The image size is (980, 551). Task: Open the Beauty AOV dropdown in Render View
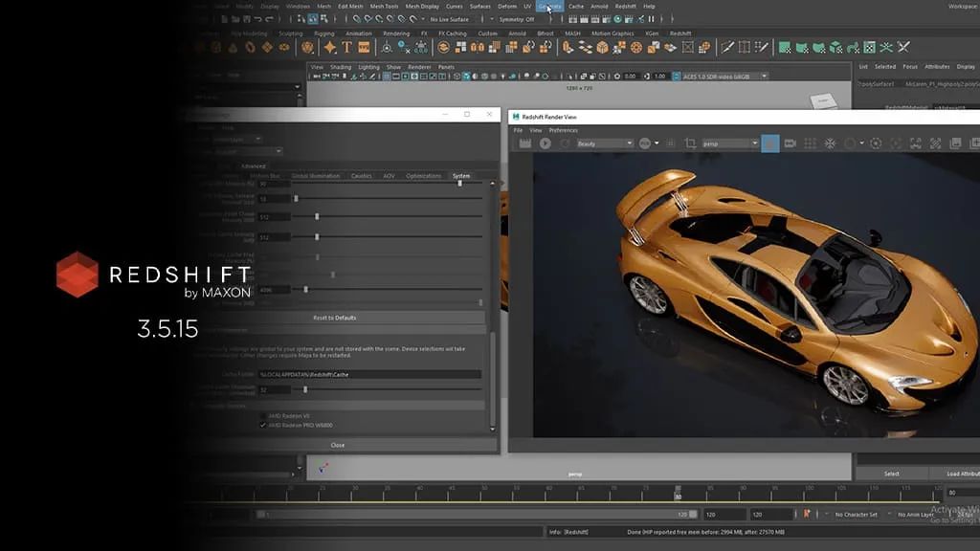605,142
